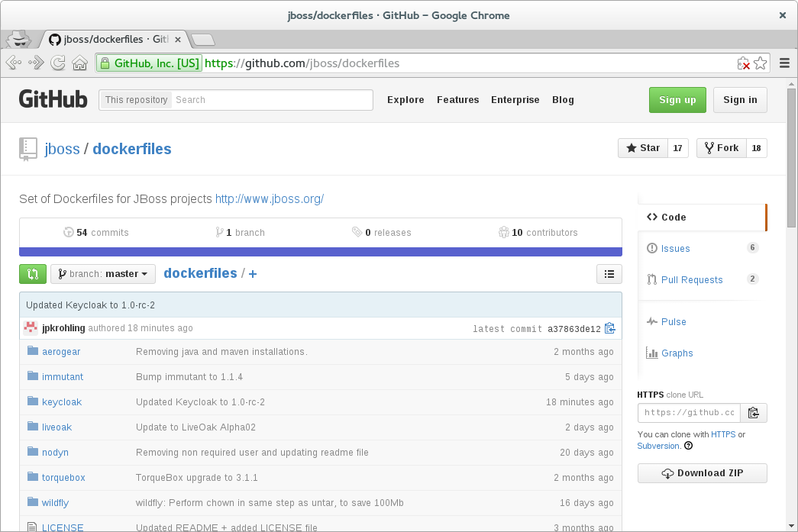798x532 pixels.
Task: Click the green branch compare icon
Action: pos(32,273)
